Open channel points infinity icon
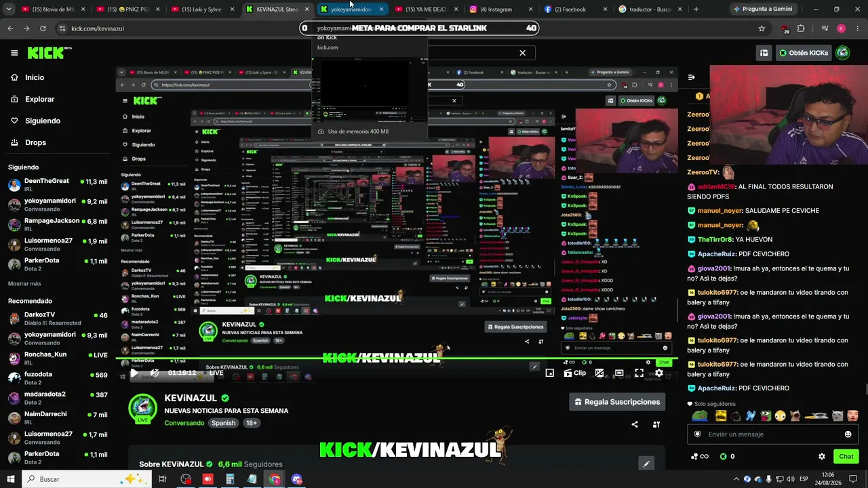Viewport: 868px width, 488px height. pyautogui.click(x=700, y=457)
